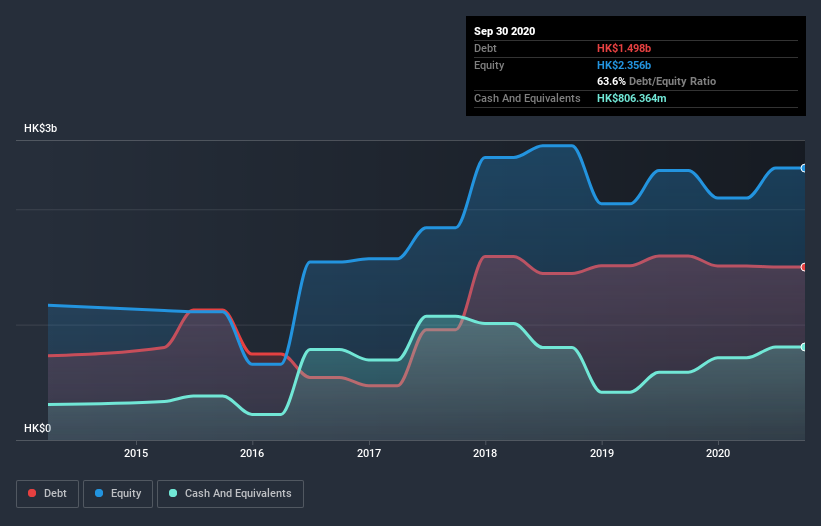Click the HK$806.364m cash value

coord(631,98)
